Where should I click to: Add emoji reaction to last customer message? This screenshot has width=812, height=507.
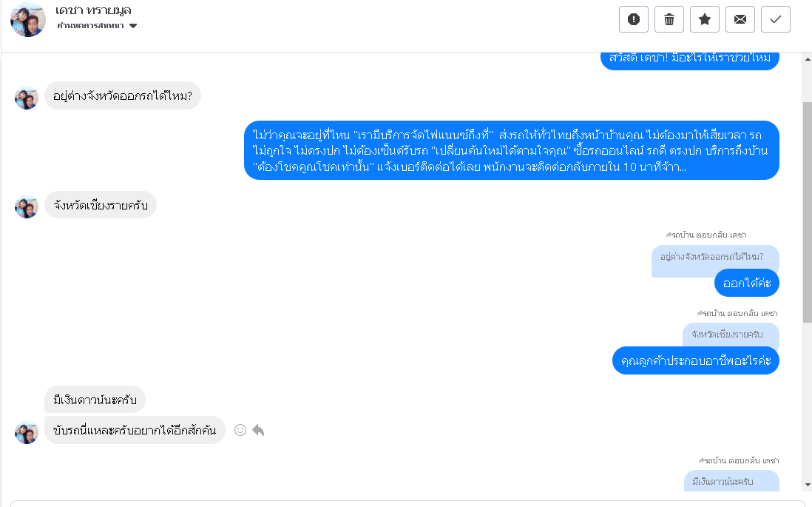pyautogui.click(x=240, y=430)
